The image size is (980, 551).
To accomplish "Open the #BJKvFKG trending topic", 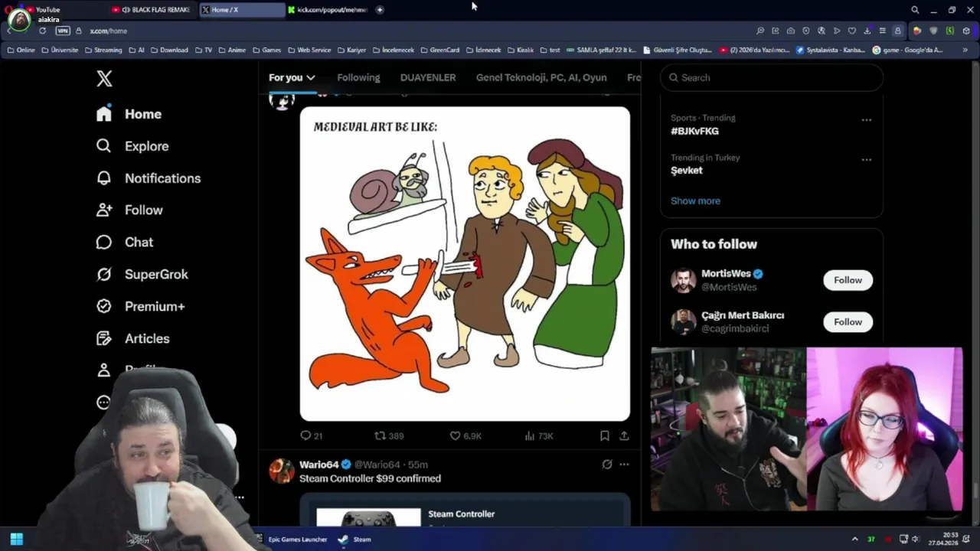I will tap(694, 131).
